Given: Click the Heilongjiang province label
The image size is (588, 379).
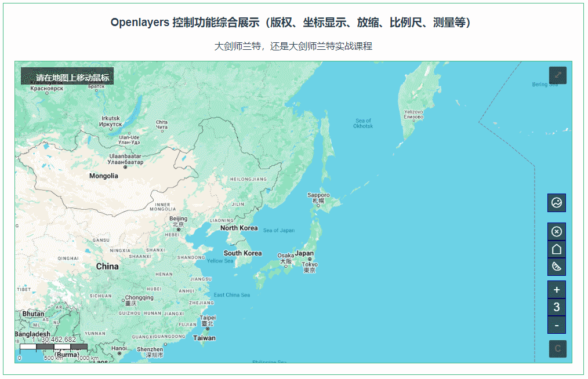Looking at the screenshot, I should (248, 179).
